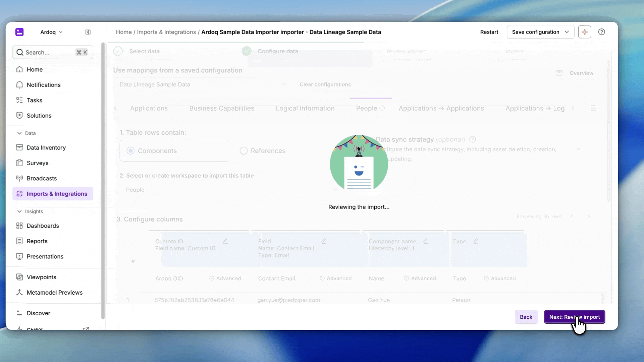
Task: Open Discover in the sidebar
Action: pos(53,313)
